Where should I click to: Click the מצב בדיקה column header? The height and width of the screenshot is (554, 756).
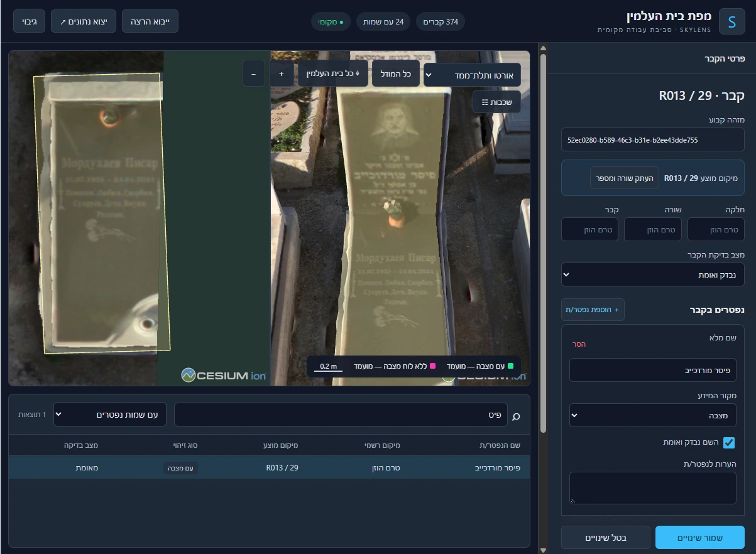click(x=81, y=445)
